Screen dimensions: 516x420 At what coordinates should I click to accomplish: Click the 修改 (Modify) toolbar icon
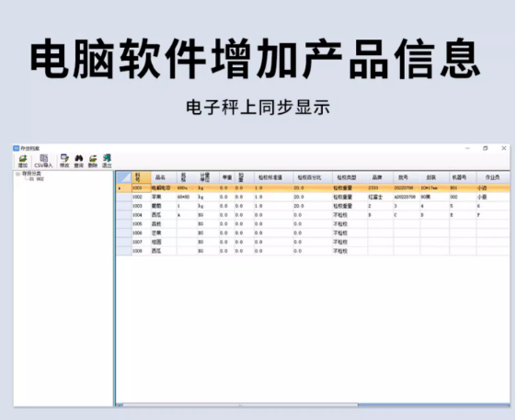coord(64,161)
